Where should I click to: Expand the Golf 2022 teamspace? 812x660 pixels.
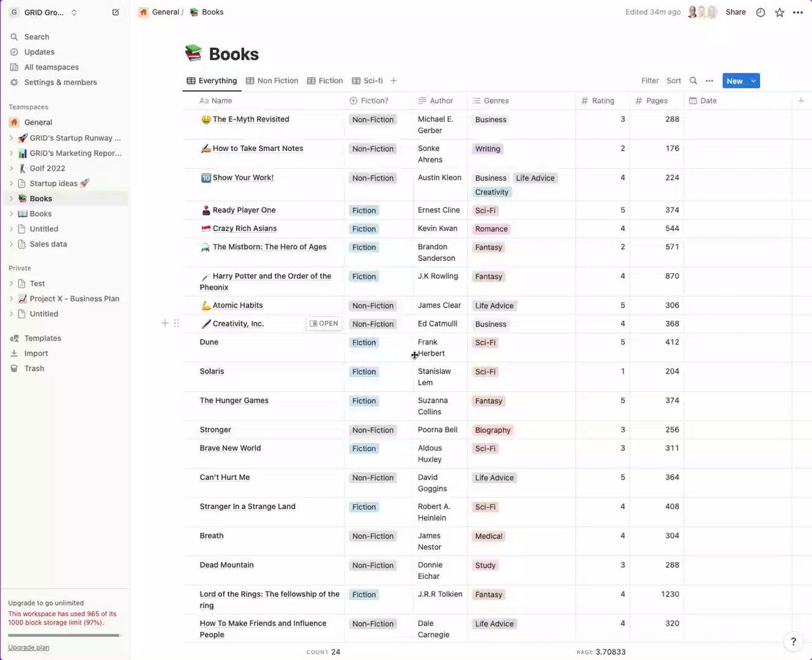(x=11, y=168)
